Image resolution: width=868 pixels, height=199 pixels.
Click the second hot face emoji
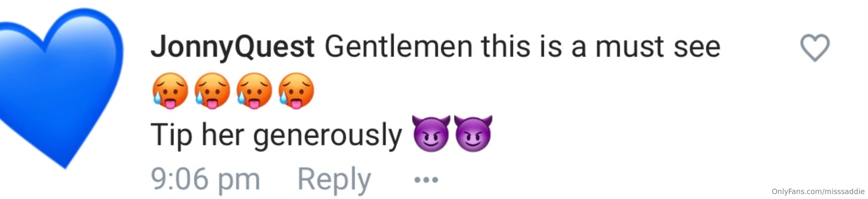point(212,91)
